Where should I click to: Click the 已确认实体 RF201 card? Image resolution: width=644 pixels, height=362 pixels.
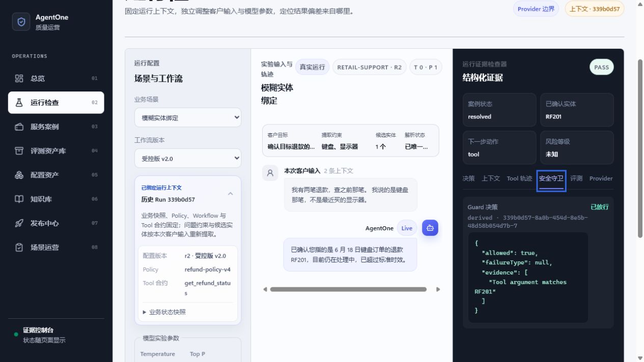(577, 109)
